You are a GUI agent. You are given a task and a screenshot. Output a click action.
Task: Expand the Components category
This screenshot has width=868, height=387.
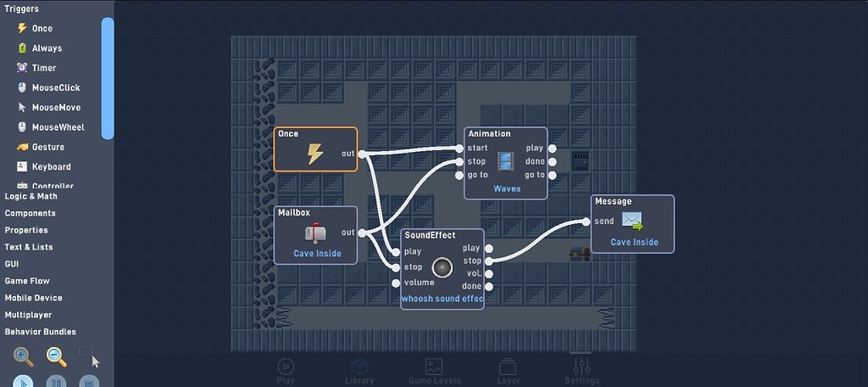click(30, 213)
